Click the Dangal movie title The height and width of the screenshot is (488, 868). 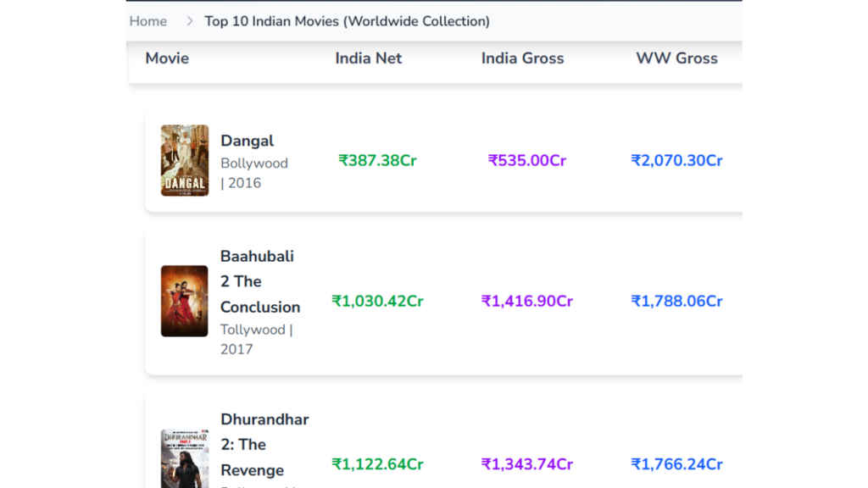247,141
